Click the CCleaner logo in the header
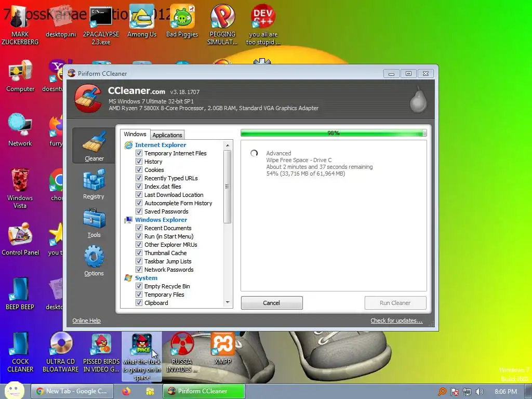The width and height of the screenshot is (532, 399). click(x=87, y=98)
